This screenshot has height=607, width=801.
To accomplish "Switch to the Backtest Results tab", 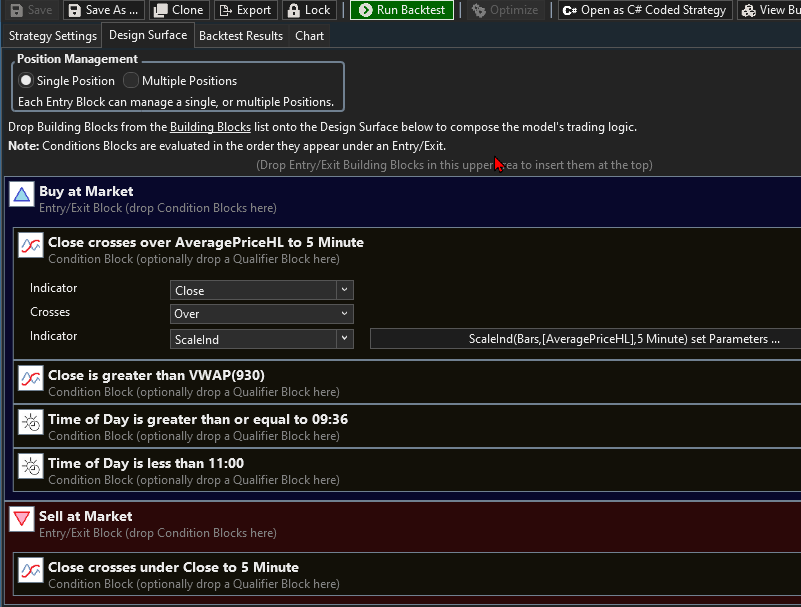I will [x=240, y=35].
